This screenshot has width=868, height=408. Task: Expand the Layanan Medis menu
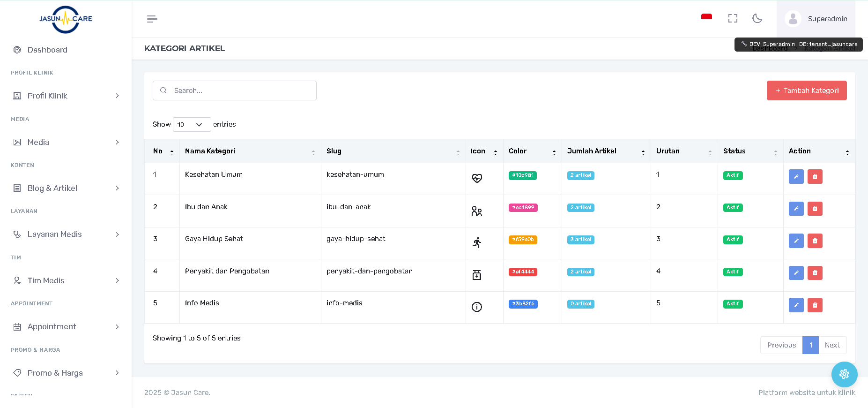(66, 234)
